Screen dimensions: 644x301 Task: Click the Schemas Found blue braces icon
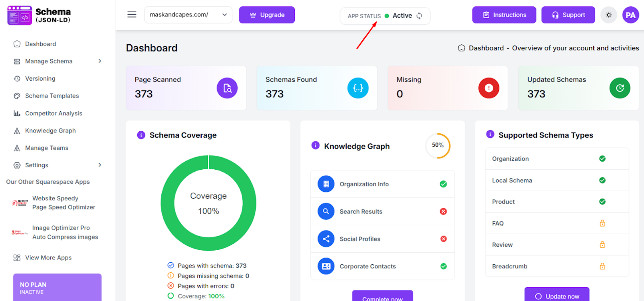[358, 88]
